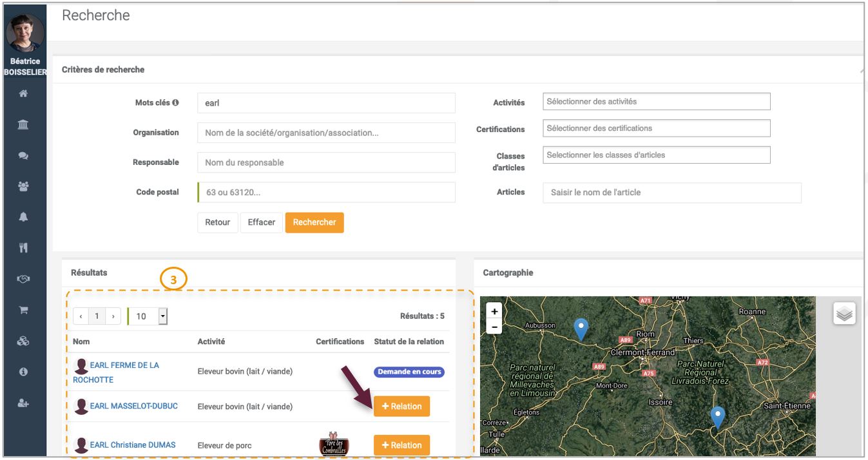Viewport: 868px width, 460px height.
Task: Focus the Code postal input field
Action: coord(326,193)
